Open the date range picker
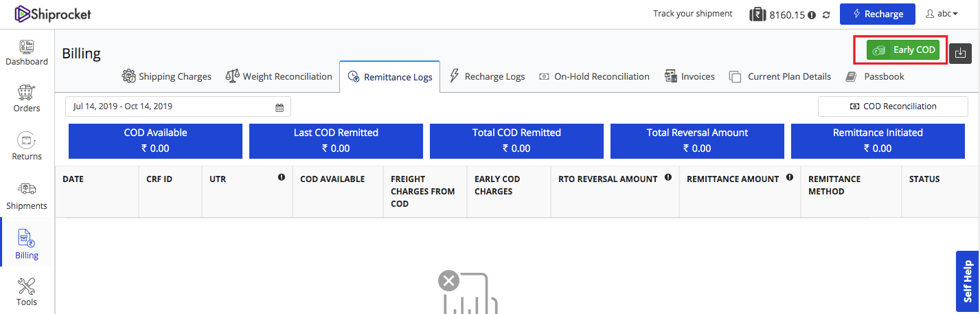The width and height of the screenshot is (980, 314). click(x=178, y=106)
